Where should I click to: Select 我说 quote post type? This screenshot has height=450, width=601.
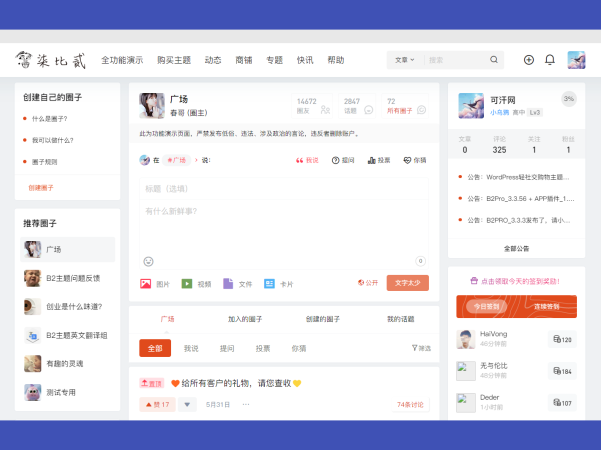(307, 160)
